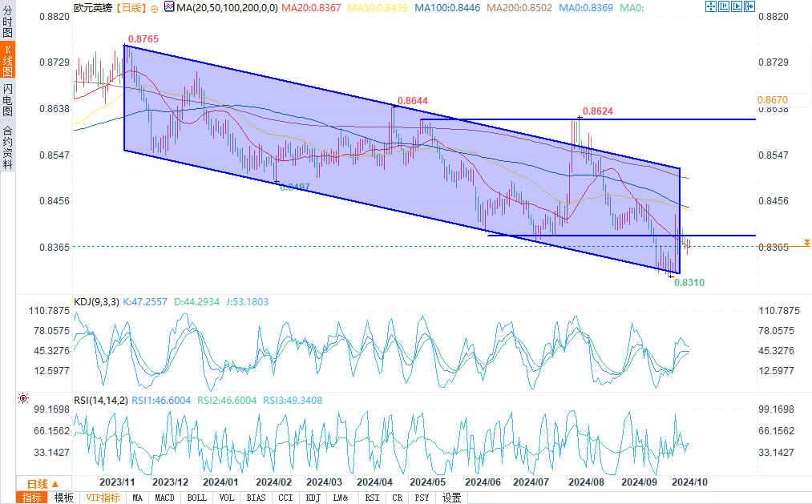The image size is (812, 504).
Task: Click the MA(20,50,100,200,0,0) parameter label
Action: [227, 8]
